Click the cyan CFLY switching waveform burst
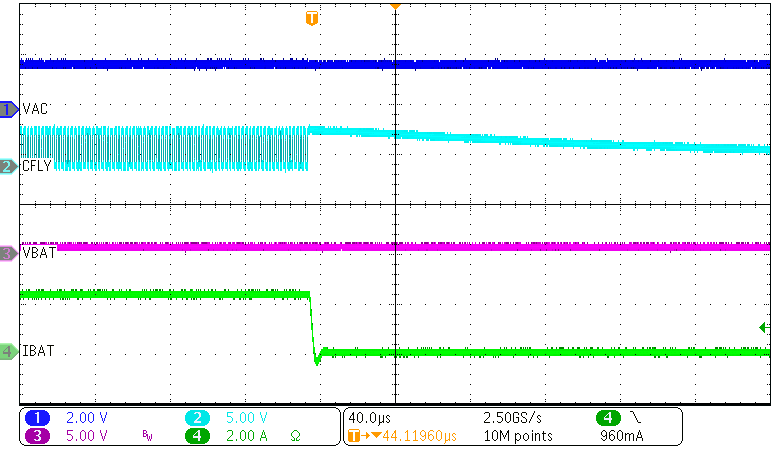Viewport: 777px width, 449px height. [x=164, y=148]
